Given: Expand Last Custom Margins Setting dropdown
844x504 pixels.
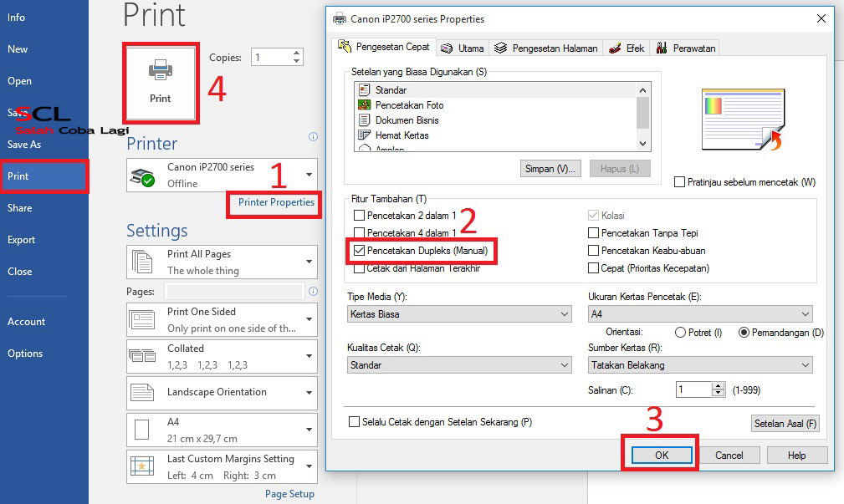Looking at the screenshot, I should coord(222,466).
